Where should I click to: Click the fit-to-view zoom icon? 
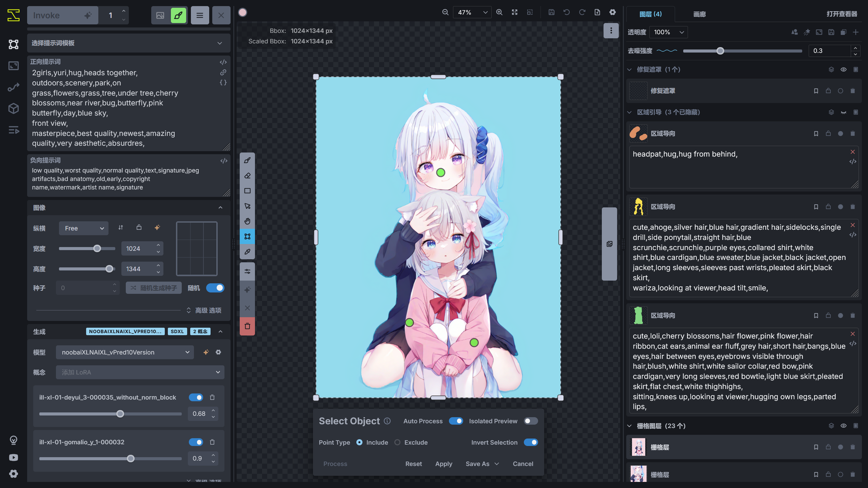(x=514, y=12)
